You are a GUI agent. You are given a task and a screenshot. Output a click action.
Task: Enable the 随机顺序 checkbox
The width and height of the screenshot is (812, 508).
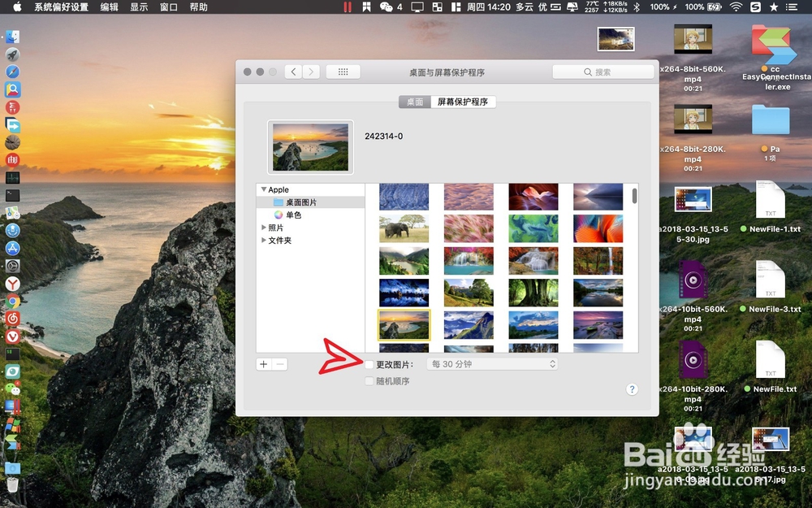(369, 381)
